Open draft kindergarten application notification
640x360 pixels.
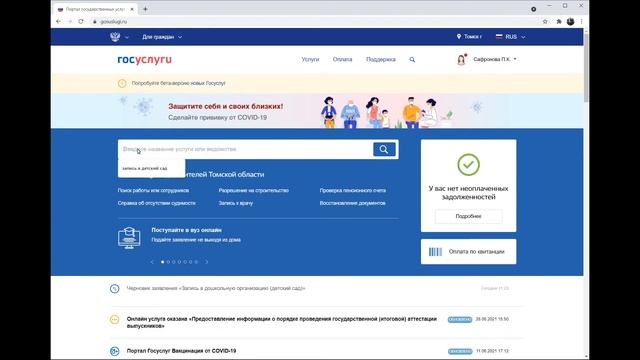coord(216,288)
